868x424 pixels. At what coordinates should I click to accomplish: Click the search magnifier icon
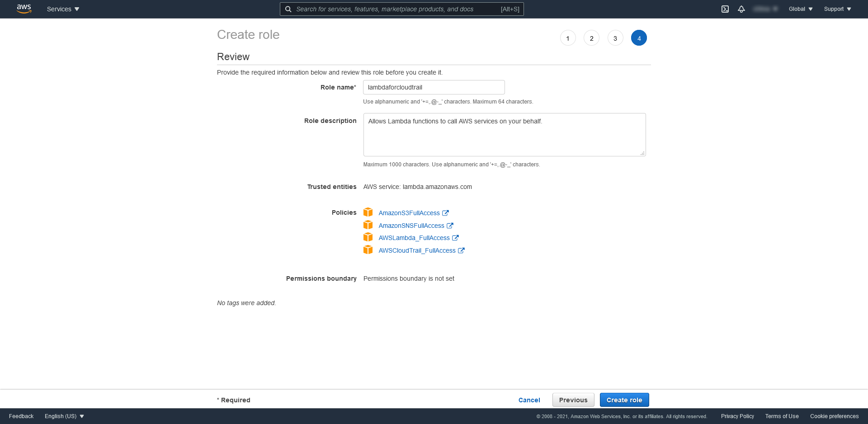pos(288,9)
